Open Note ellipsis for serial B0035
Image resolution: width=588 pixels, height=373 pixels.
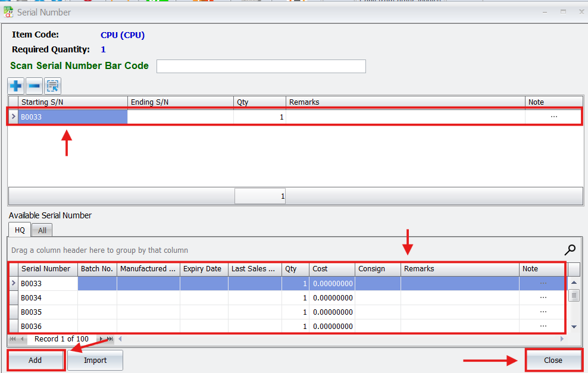[543, 312]
